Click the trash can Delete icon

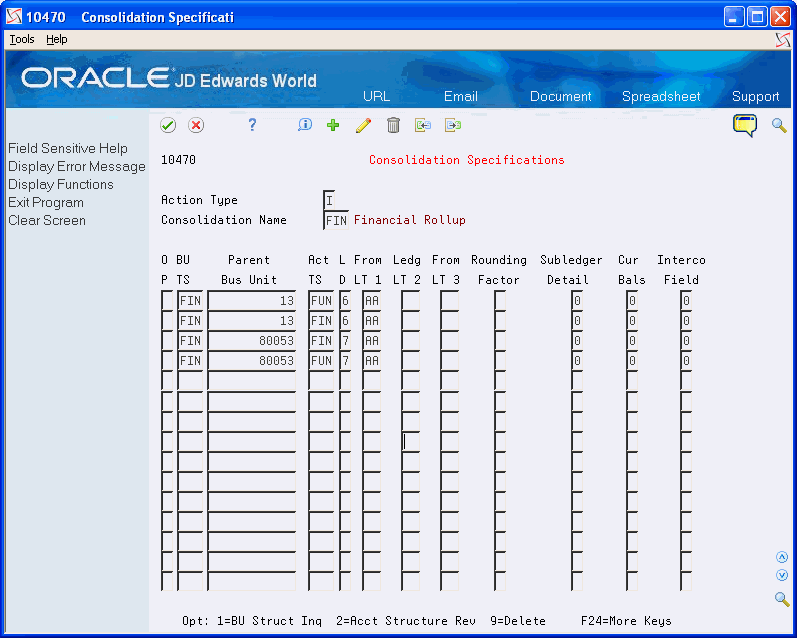(393, 125)
